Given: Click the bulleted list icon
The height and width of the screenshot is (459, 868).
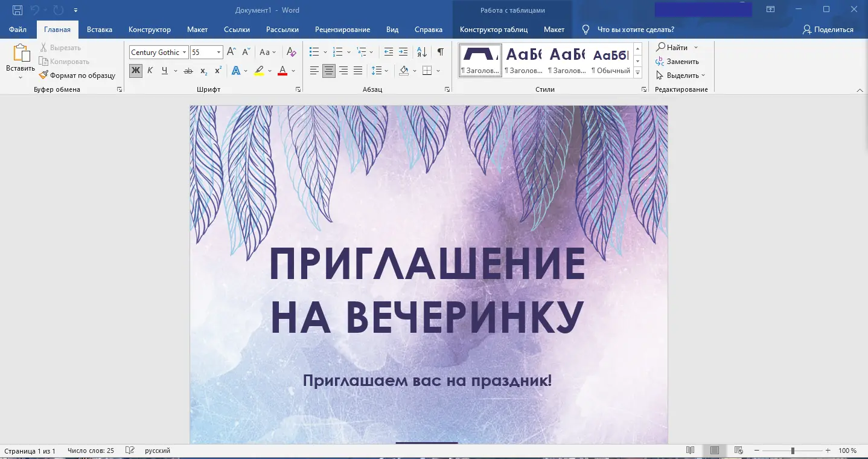Looking at the screenshot, I should coord(314,52).
